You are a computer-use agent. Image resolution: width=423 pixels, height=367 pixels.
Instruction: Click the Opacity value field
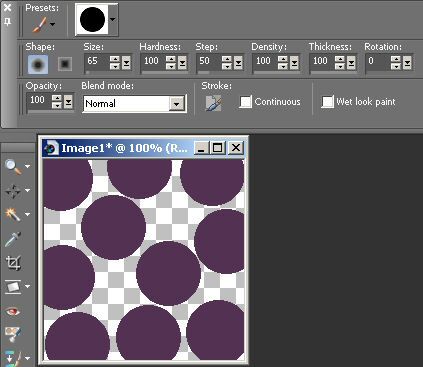click(39, 100)
